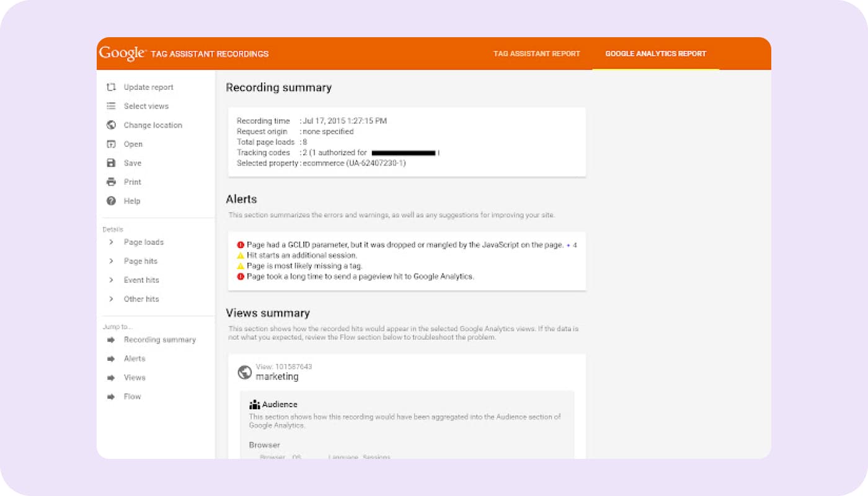Screen dimensions: 868x496
Task: Click the Recording summary heading
Action: (279, 88)
